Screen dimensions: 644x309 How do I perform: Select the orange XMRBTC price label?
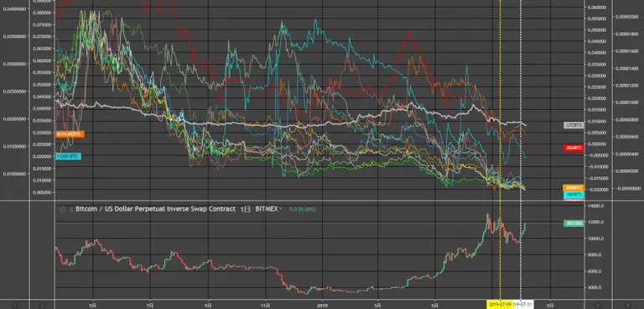(x=574, y=187)
